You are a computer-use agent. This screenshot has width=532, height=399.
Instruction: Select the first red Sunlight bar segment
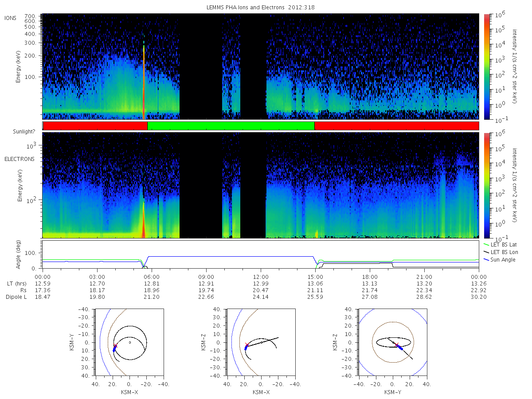click(x=95, y=126)
